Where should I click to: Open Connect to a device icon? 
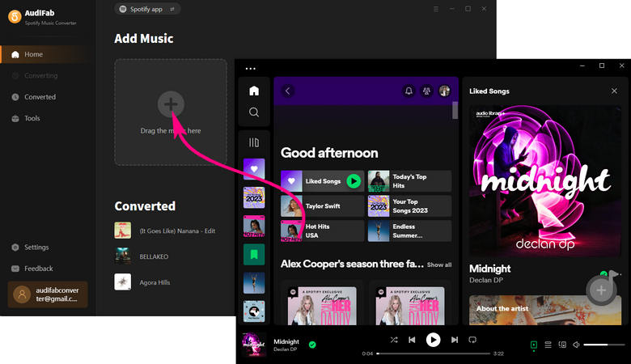tap(562, 345)
